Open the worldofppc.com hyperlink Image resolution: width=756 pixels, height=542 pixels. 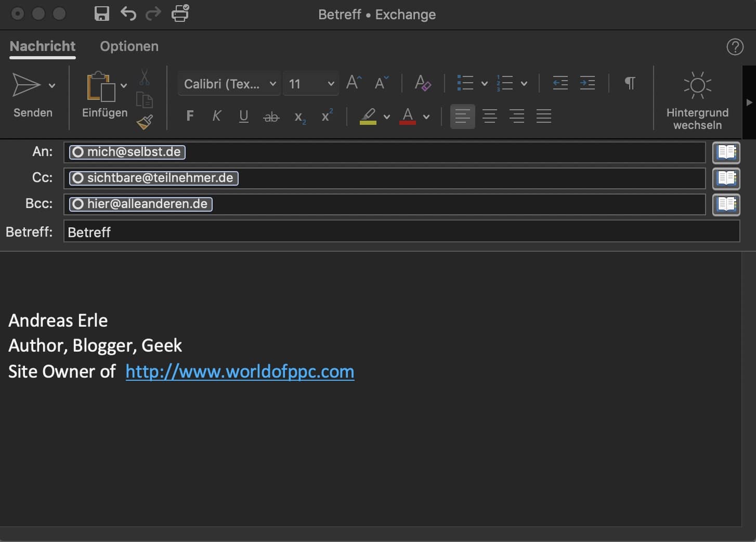tap(240, 371)
